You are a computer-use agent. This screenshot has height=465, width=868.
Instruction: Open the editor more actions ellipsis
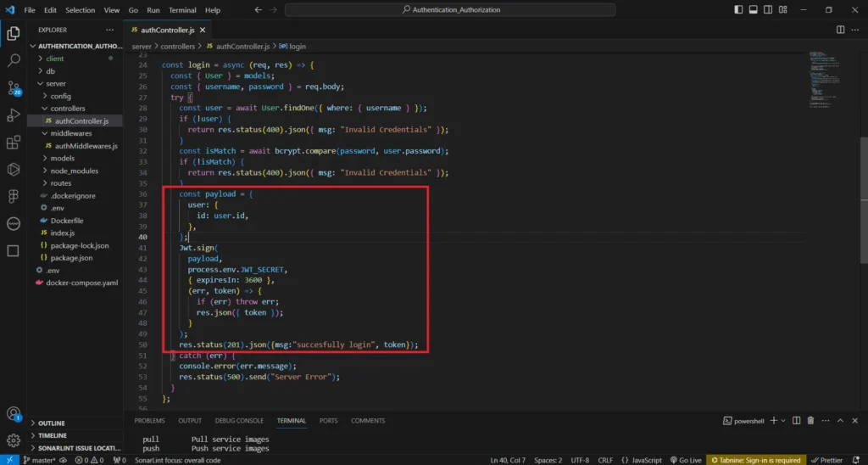coord(856,30)
